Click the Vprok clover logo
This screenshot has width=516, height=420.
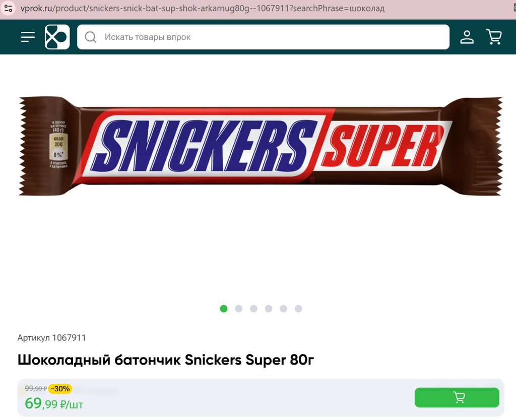tap(57, 37)
